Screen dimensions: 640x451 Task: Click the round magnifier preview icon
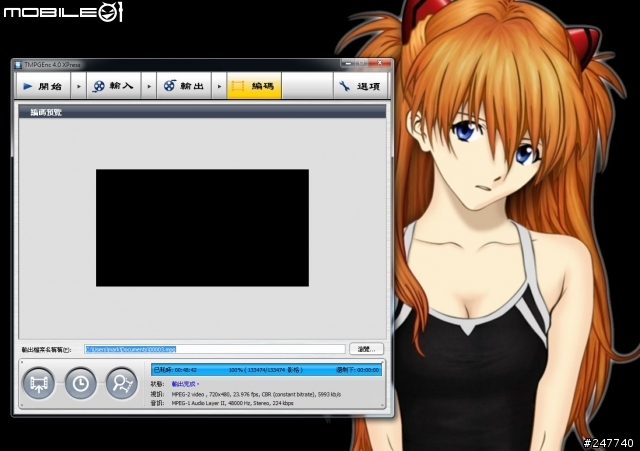122,383
